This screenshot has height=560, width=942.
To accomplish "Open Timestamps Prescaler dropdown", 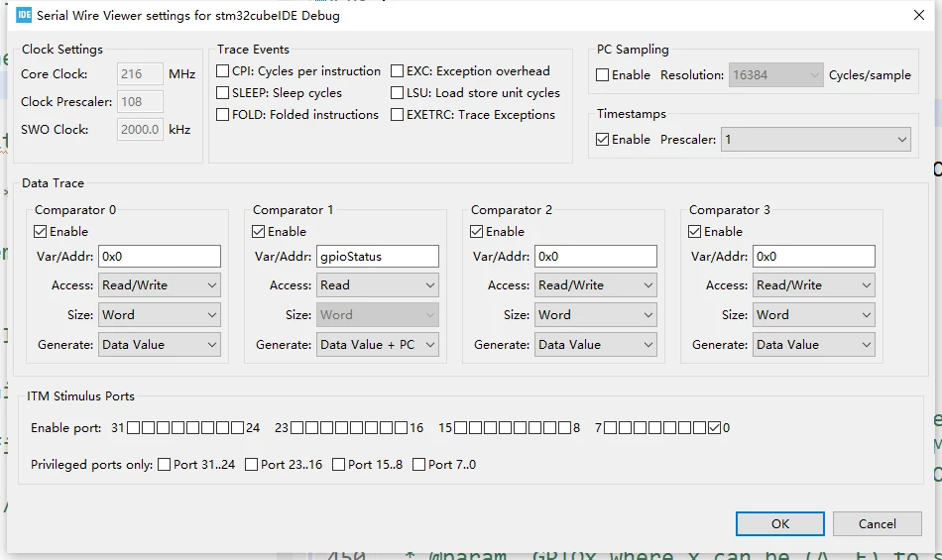I will click(x=816, y=139).
